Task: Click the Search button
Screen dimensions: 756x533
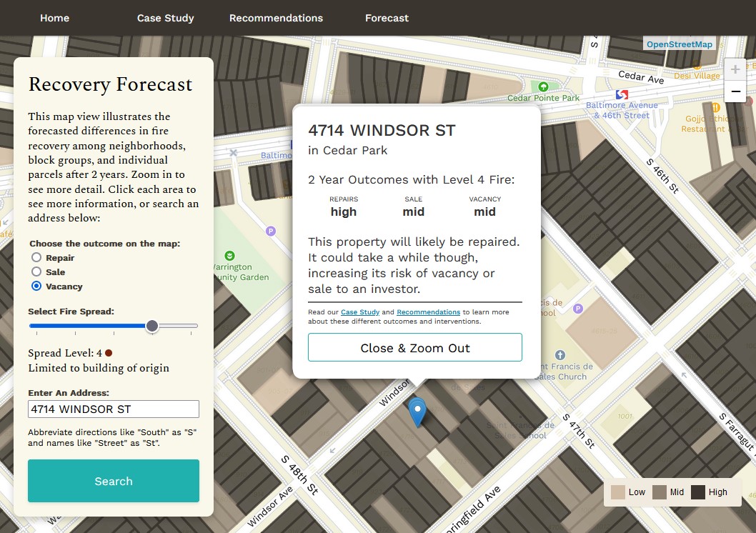Action: [114, 481]
